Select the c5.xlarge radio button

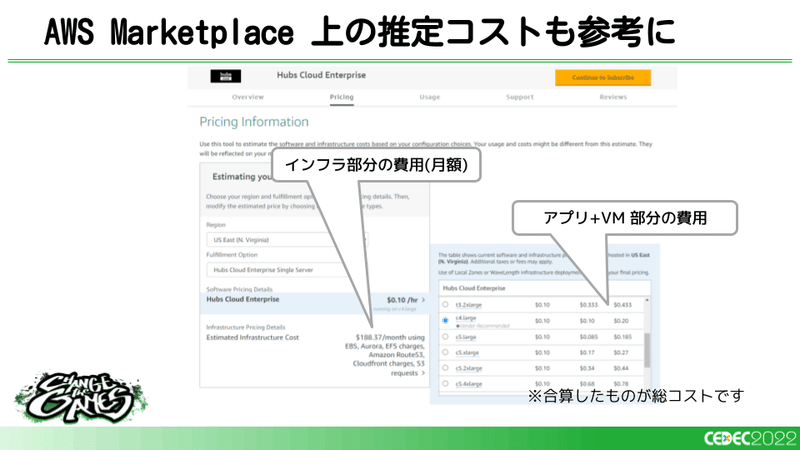[445, 353]
